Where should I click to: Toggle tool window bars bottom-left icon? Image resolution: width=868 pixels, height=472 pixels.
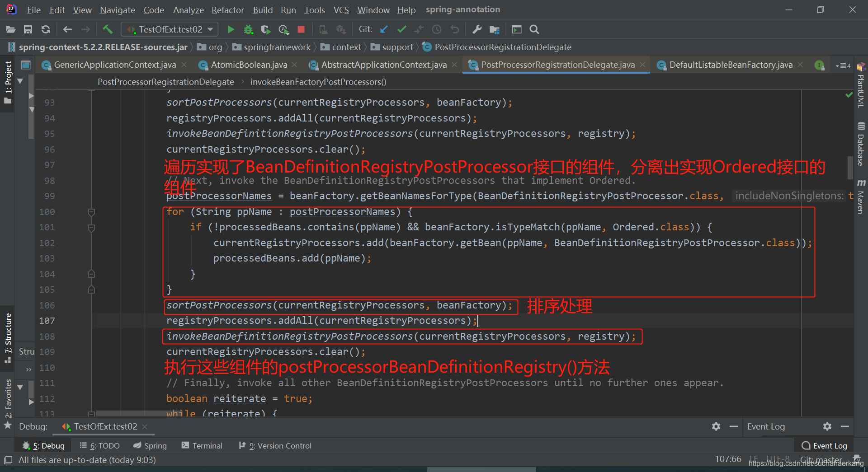pyautogui.click(x=8, y=460)
